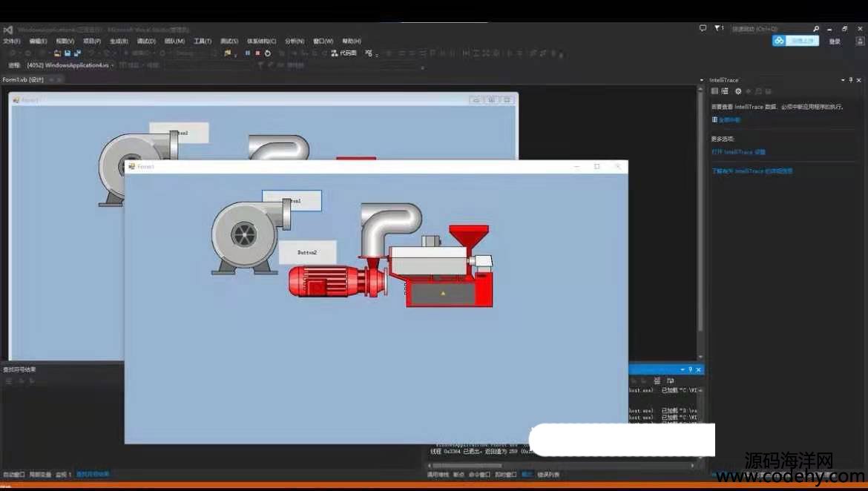Toggle the IntelliTrace panel pin

tap(851, 80)
